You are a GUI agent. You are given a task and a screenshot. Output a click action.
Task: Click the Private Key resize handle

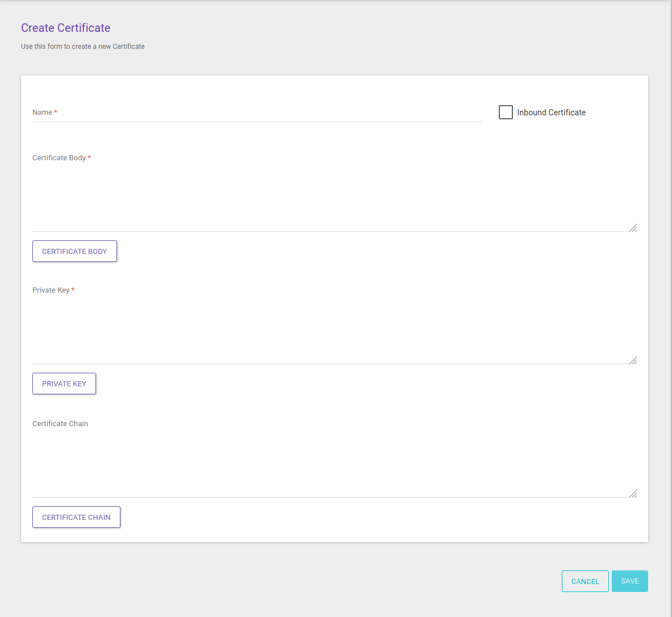pyautogui.click(x=633, y=359)
